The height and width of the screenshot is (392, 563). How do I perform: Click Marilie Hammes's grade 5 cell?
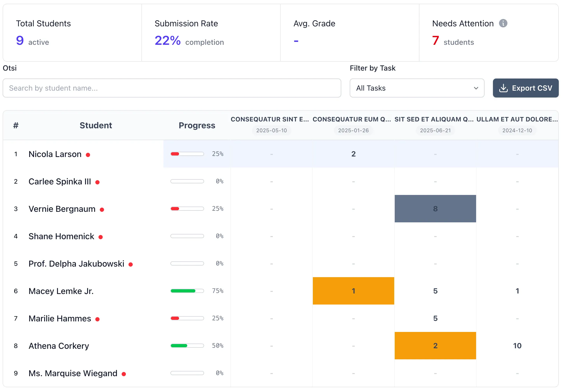[435, 318]
